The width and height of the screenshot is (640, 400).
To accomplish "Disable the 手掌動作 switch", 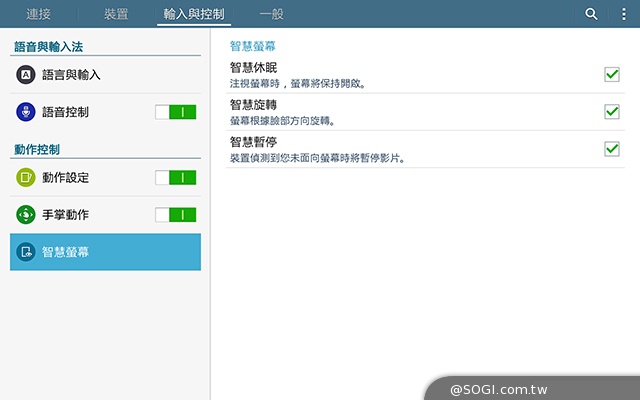I will click(175, 215).
